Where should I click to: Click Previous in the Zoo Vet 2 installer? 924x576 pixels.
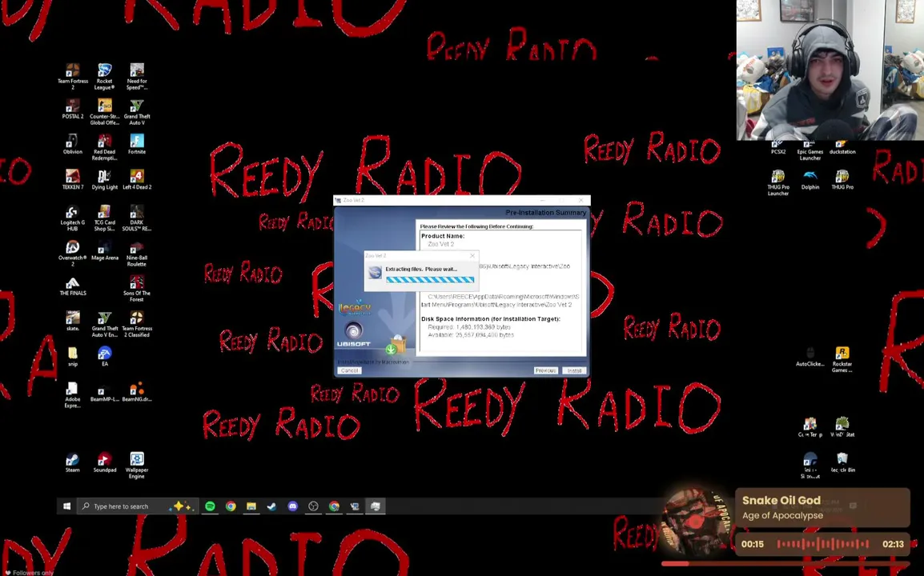pyautogui.click(x=546, y=370)
